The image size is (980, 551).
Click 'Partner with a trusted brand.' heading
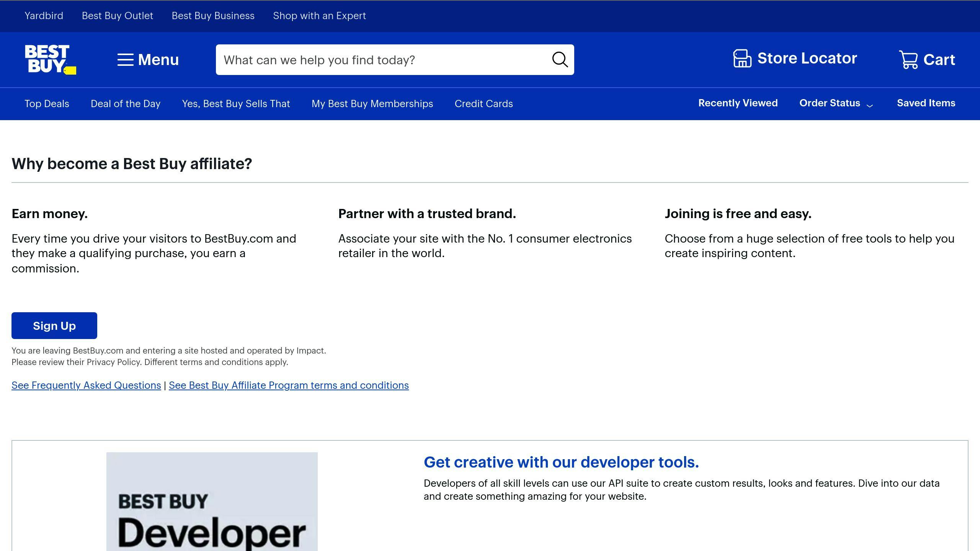click(x=427, y=214)
